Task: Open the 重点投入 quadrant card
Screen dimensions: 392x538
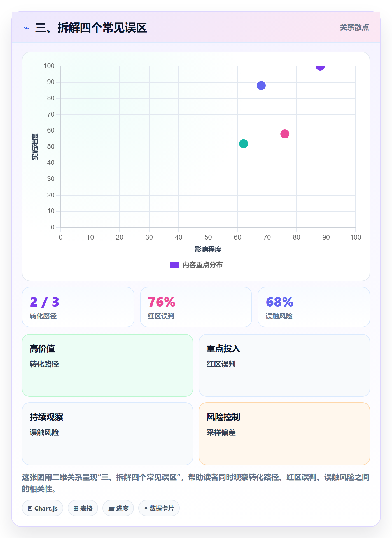Action: [284, 365]
